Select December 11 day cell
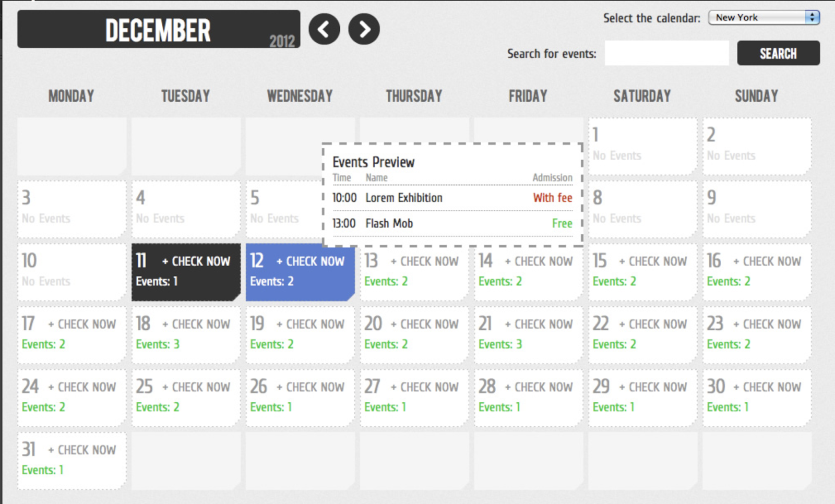This screenshot has height=504, width=835. 186,272
